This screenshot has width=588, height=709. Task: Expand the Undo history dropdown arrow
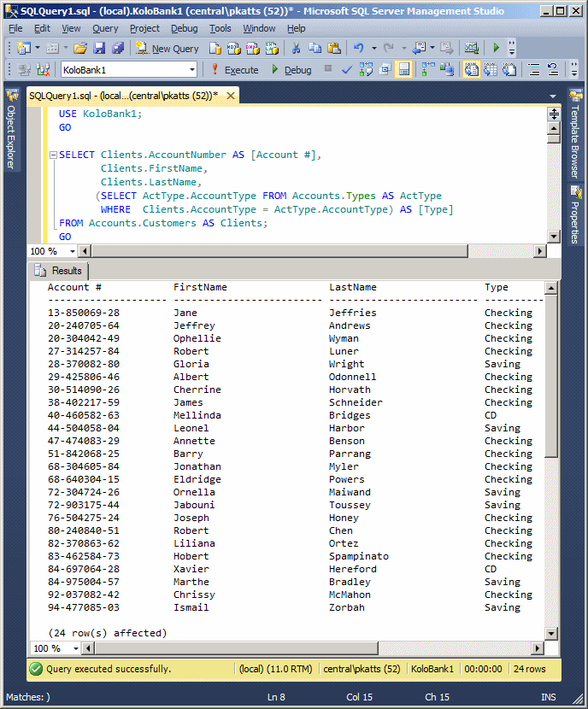click(373, 48)
